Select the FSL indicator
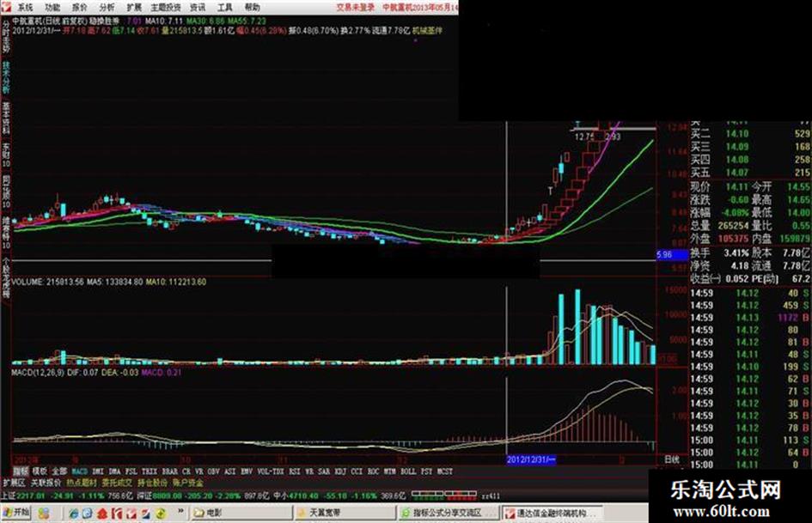Viewport: 812px width, 523px height. (131, 471)
